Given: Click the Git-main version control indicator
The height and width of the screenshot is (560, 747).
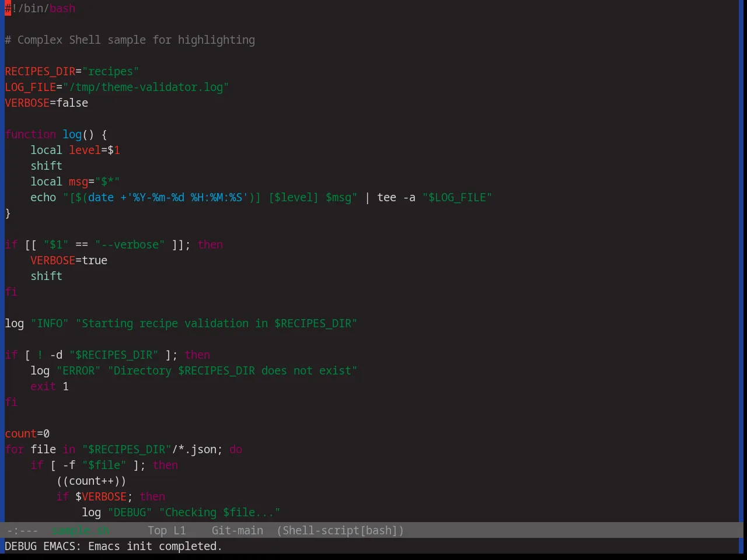Looking at the screenshot, I should coord(238,530).
